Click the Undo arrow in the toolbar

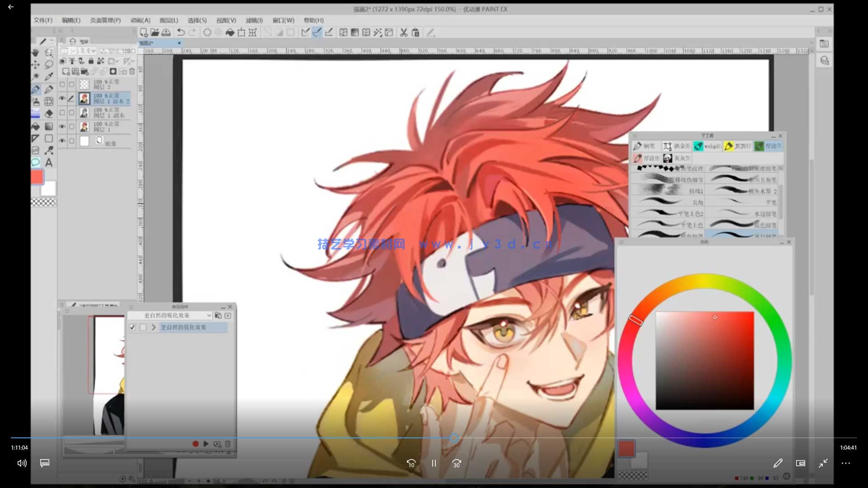click(181, 33)
